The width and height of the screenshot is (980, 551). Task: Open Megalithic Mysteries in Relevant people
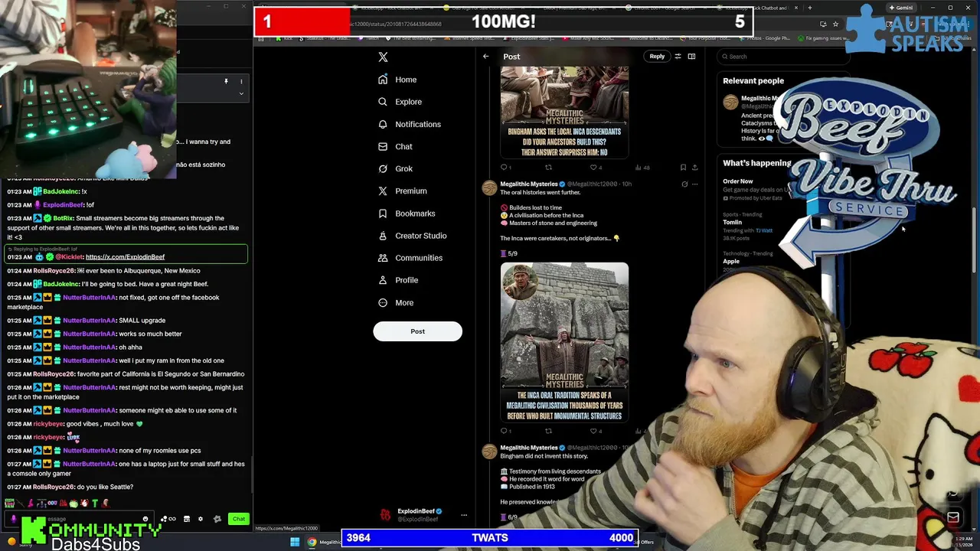[758, 98]
